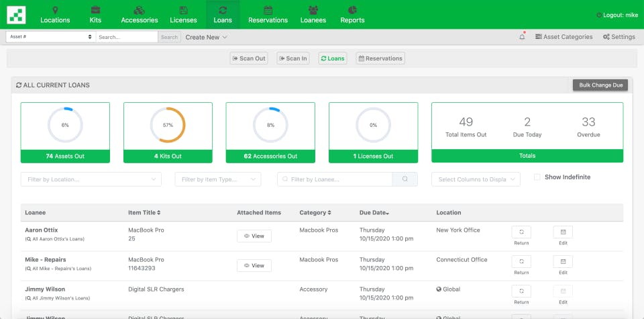Open the Asset # search type dropdown

coord(51,37)
